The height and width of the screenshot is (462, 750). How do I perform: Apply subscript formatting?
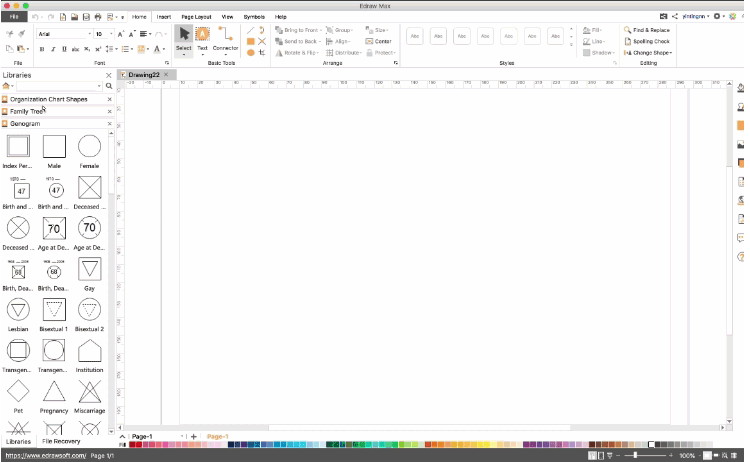(x=87, y=49)
